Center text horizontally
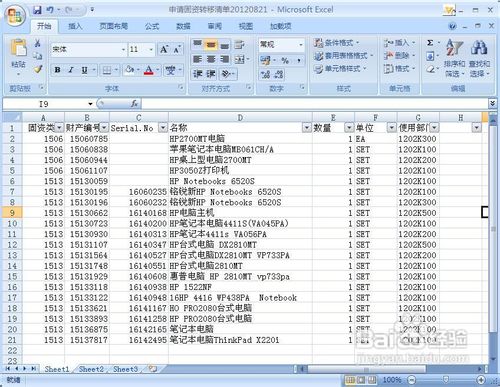 (211, 59)
